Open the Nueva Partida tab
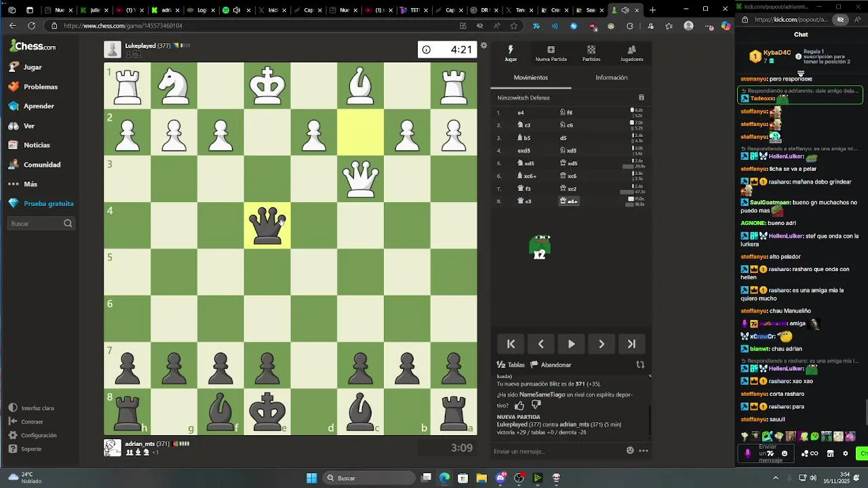The image size is (868, 488). coord(551,54)
